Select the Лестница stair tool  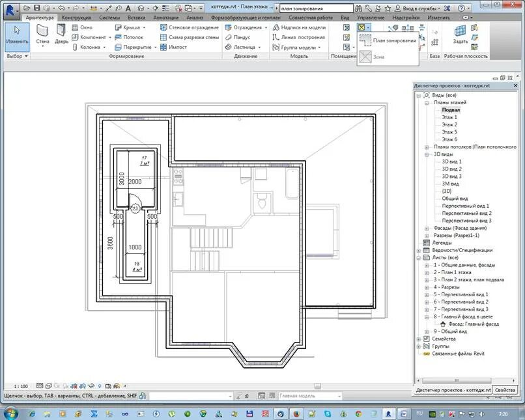tap(240, 47)
